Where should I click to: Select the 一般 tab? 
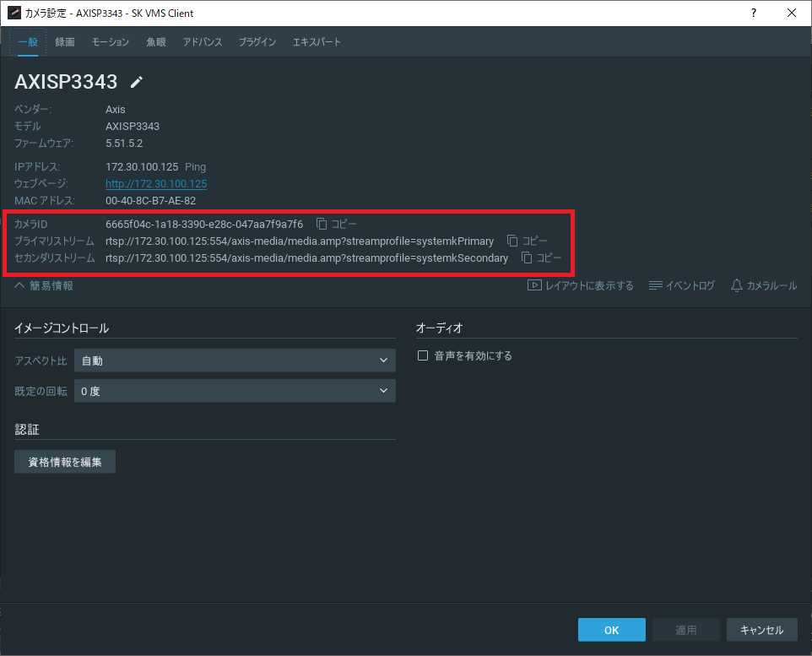(28, 42)
